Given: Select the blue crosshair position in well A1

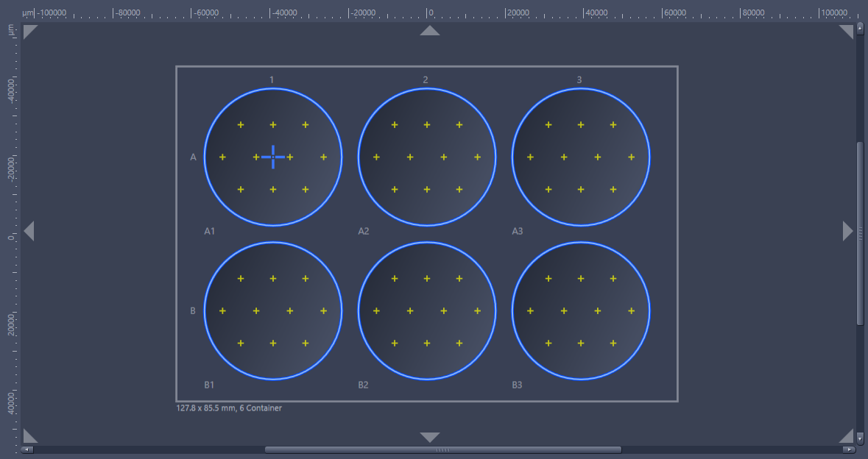Looking at the screenshot, I should click(272, 156).
